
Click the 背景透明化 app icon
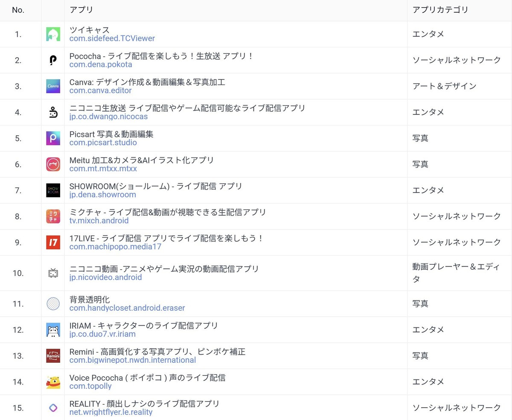coord(53,304)
